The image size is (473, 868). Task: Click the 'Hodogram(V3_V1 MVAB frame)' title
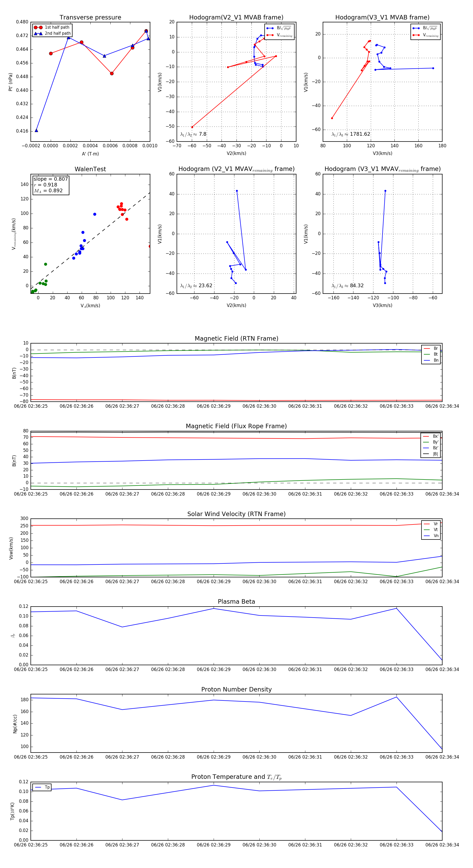click(382, 18)
